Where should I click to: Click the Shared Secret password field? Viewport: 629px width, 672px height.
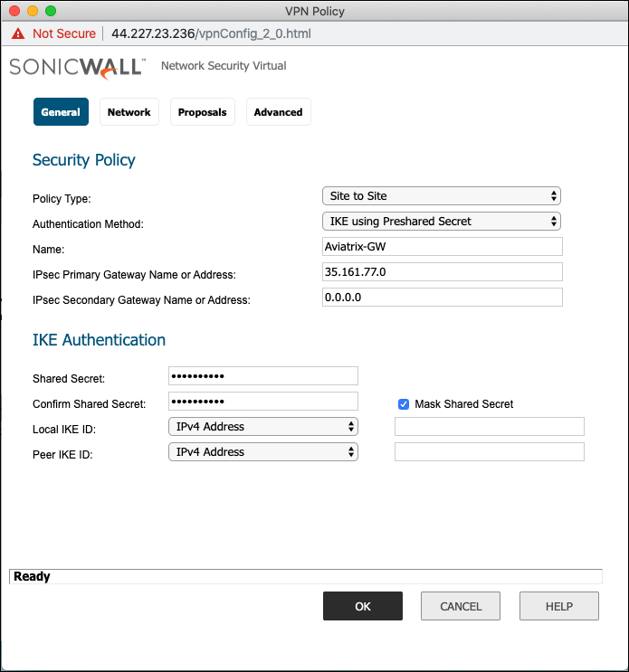(263, 376)
